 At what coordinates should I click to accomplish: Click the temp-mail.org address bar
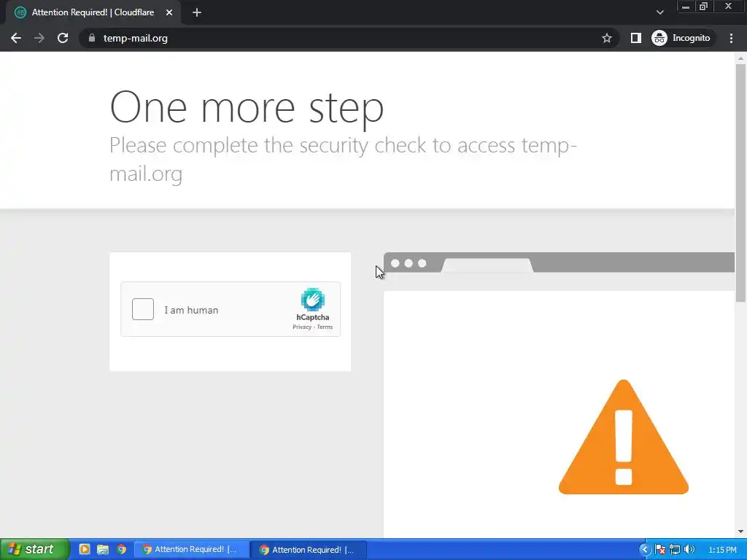click(343, 38)
